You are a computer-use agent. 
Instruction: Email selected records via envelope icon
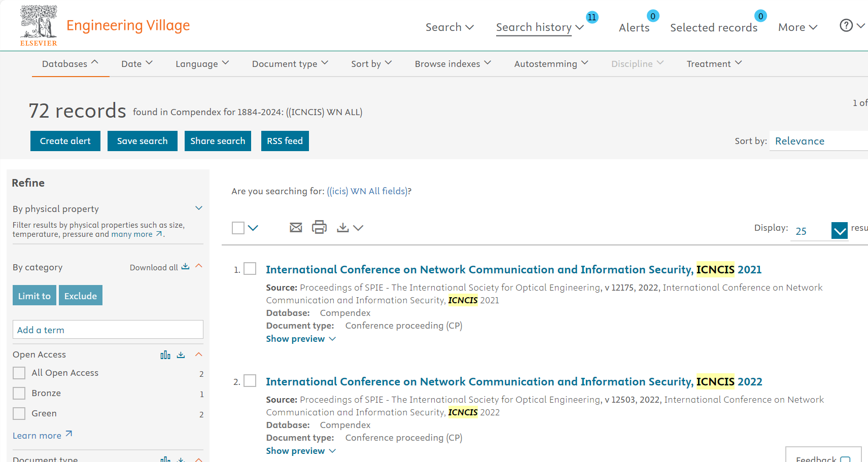[296, 228]
